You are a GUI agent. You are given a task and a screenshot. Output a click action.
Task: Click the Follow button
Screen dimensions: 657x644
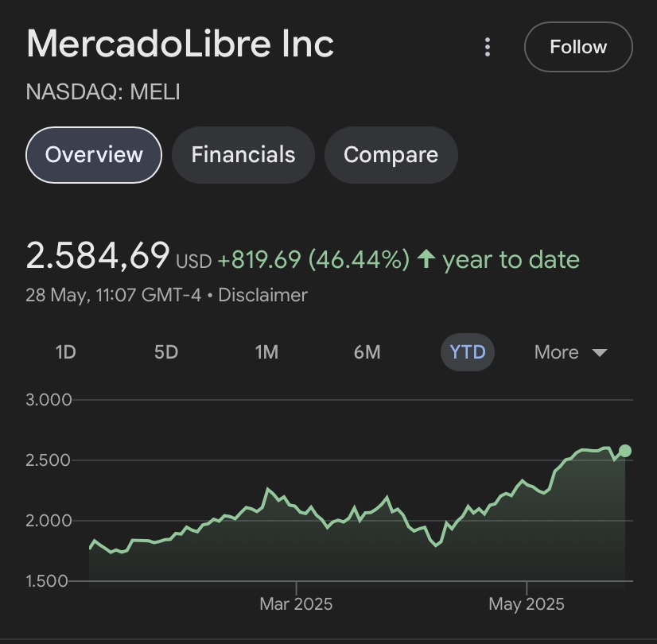point(578,47)
